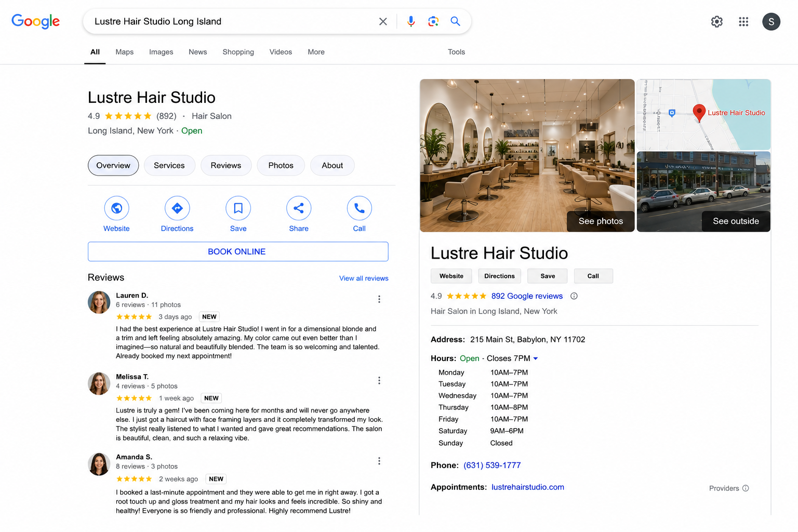798x532 pixels.
Task: Open the 892 Google reviews link
Action: (x=527, y=296)
